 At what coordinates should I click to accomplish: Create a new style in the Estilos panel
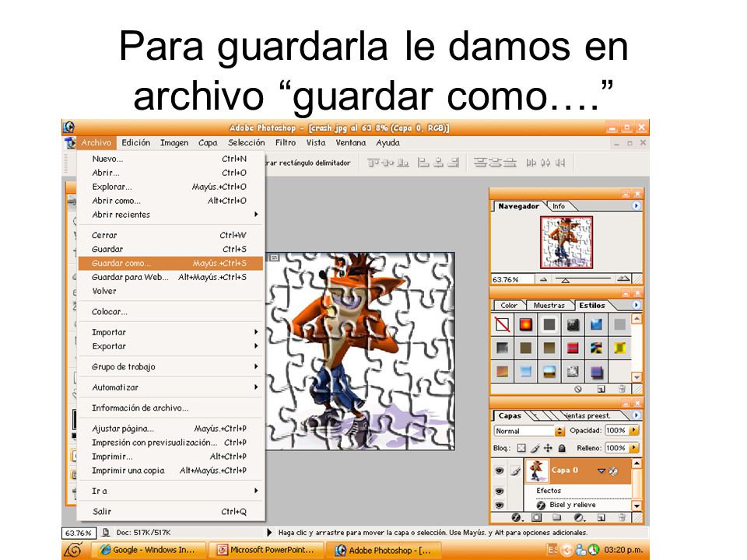coord(601,389)
